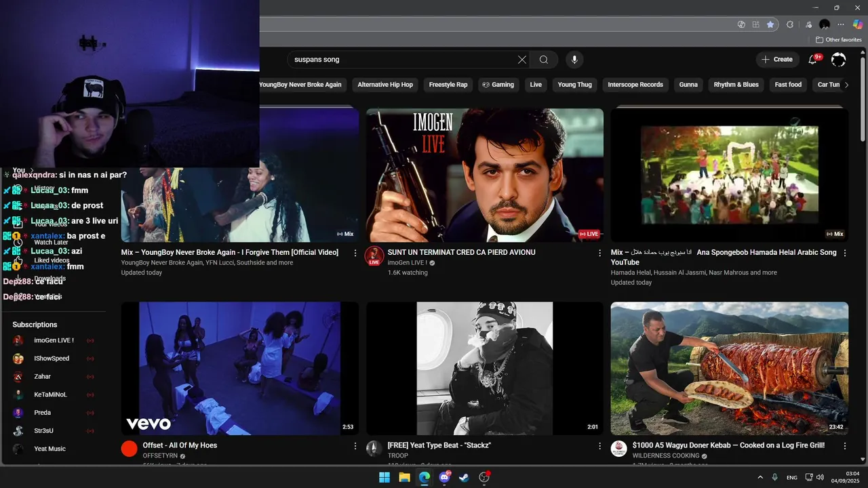This screenshot has height=488, width=868.
Task: Show next category chips with arrow
Action: (x=846, y=85)
